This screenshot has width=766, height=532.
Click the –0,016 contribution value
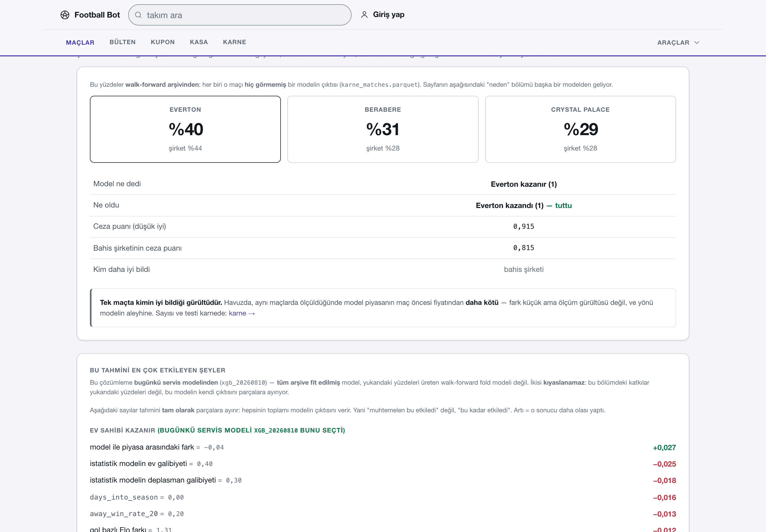pos(664,498)
